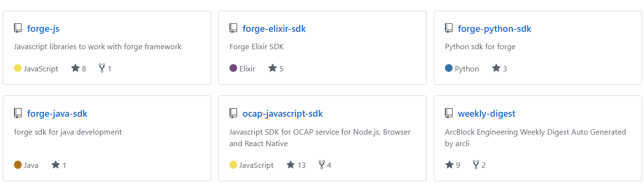Click the repo icon beside forge-python-sdk
Screen dimensions: 644x191
(449, 28)
